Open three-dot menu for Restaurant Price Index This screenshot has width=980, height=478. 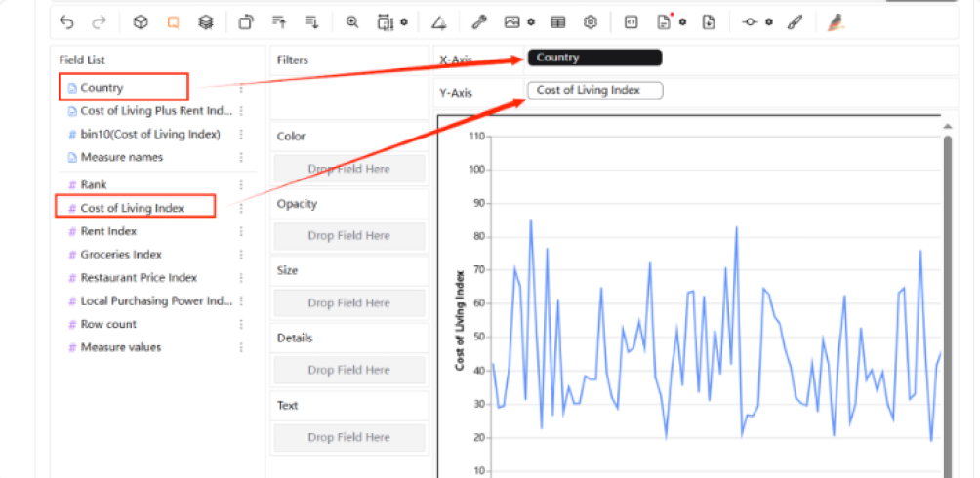[x=241, y=277]
